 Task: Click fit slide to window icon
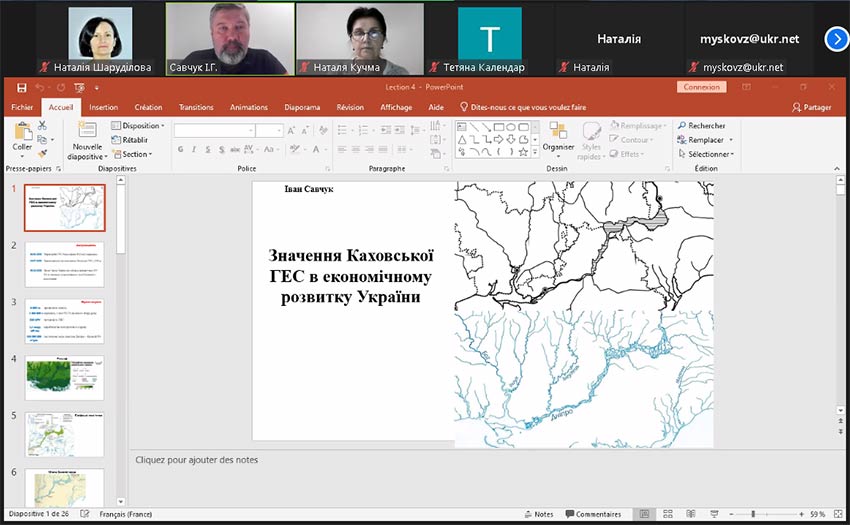[x=836, y=514]
